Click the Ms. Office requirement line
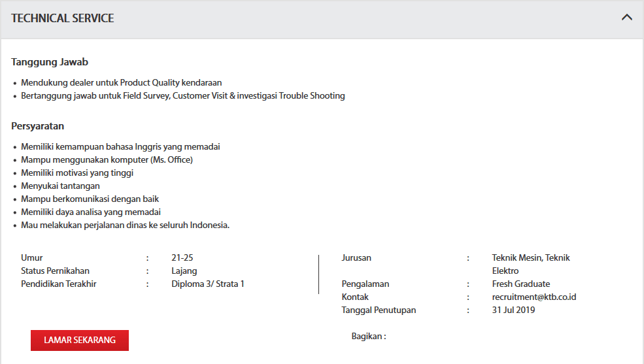The image size is (644, 364). coord(107,160)
